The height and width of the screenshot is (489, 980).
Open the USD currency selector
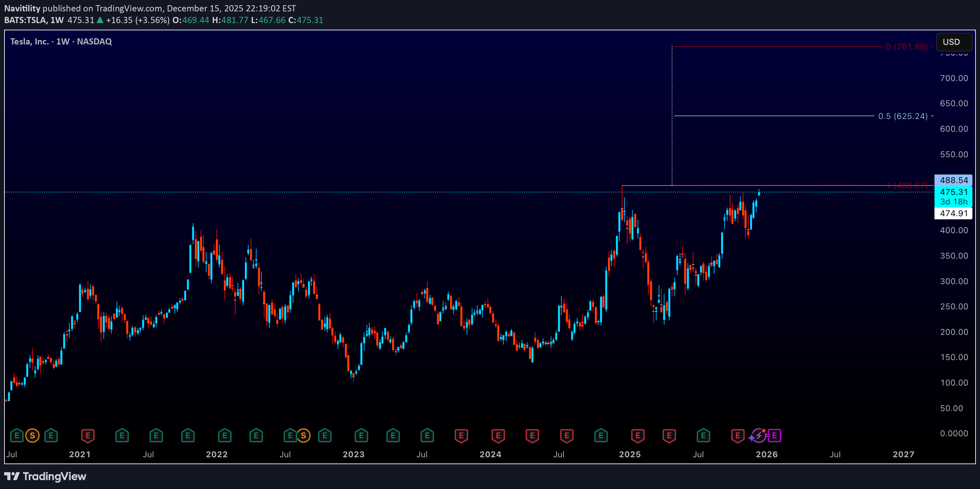(953, 42)
